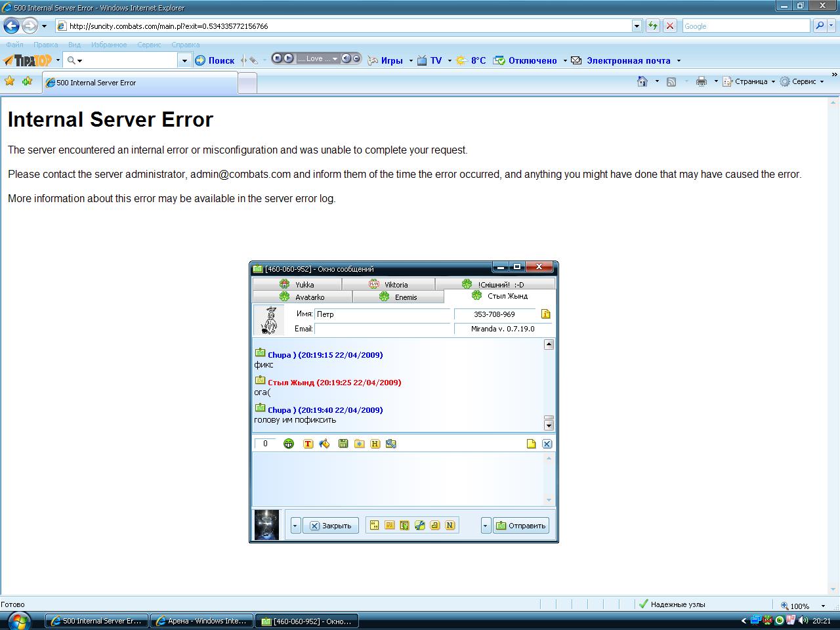Expand the Игры dropdown arrow
This screenshot has width=840, height=630.
pyautogui.click(x=411, y=61)
